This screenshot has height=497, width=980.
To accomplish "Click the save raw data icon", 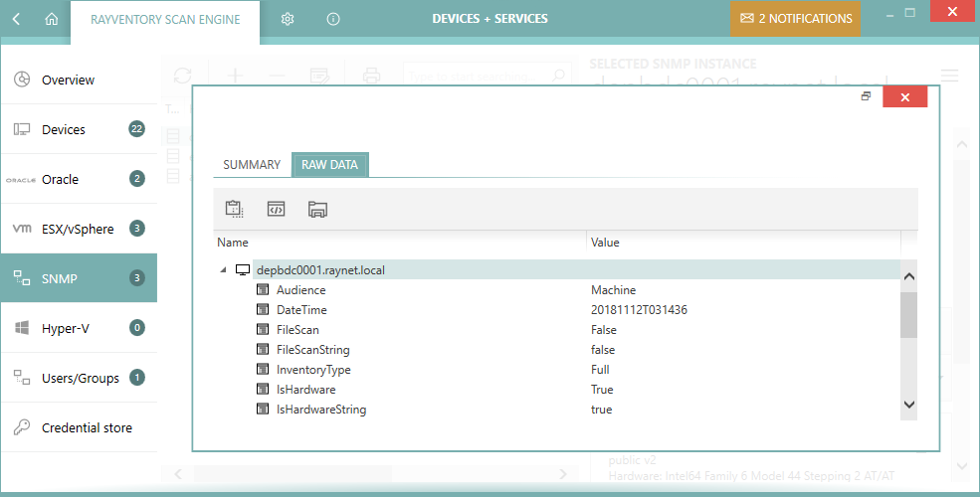I will point(317,209).
